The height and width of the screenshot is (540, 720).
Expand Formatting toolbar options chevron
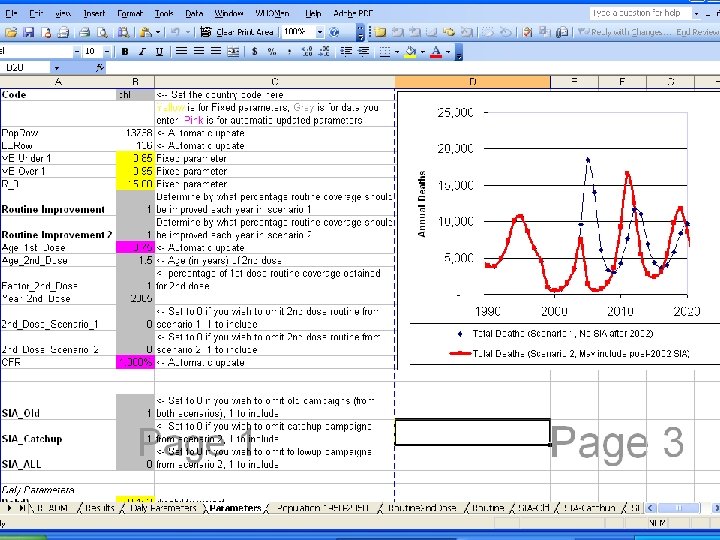(458, 52)
